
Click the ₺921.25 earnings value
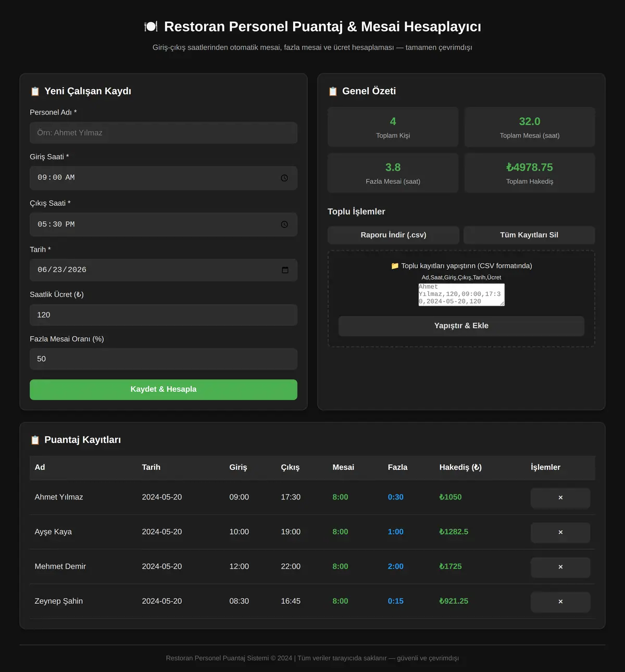(454, 601)
